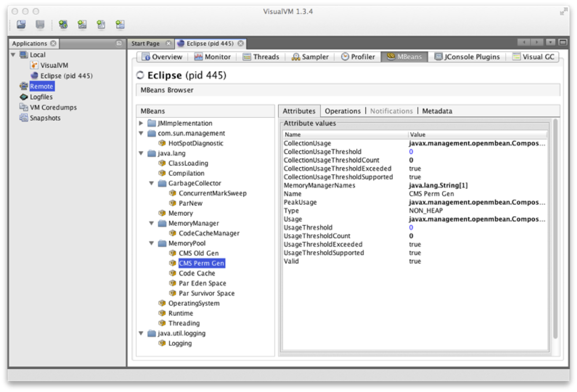Screen dimensions: 577x392
Task: Collapse the java.lang tree node
Action: (141, 153)
